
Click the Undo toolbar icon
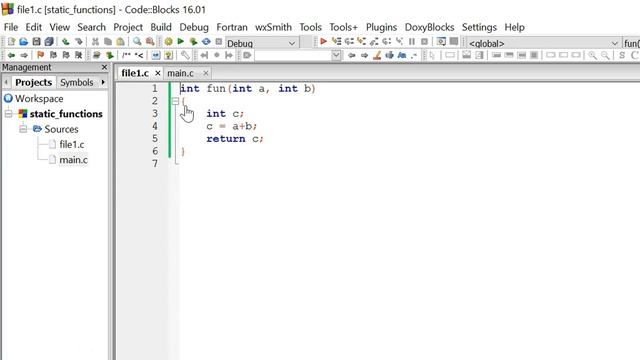point(66,41)
